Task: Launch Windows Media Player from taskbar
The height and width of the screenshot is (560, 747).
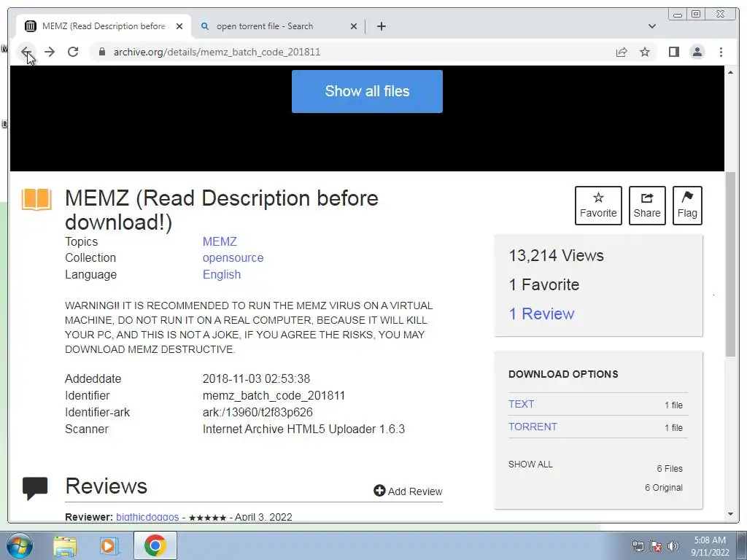Action: [108, 545]
